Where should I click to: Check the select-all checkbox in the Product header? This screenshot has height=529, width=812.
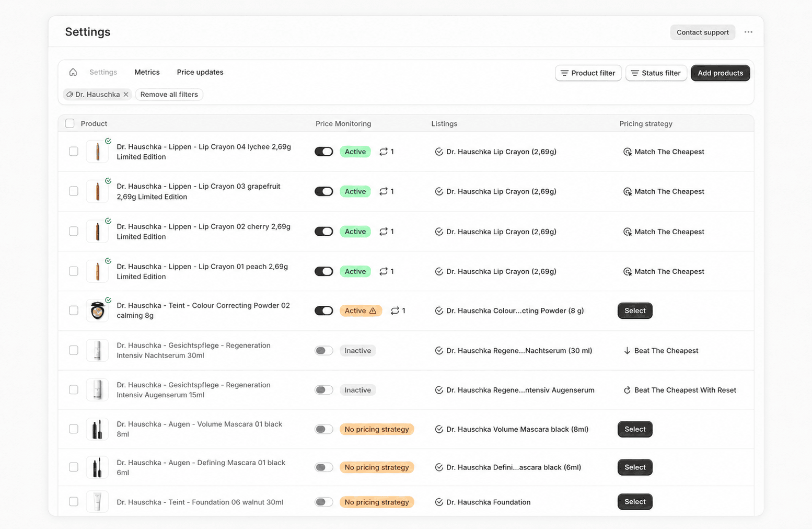pyautogui.click(x=69, y=123)
